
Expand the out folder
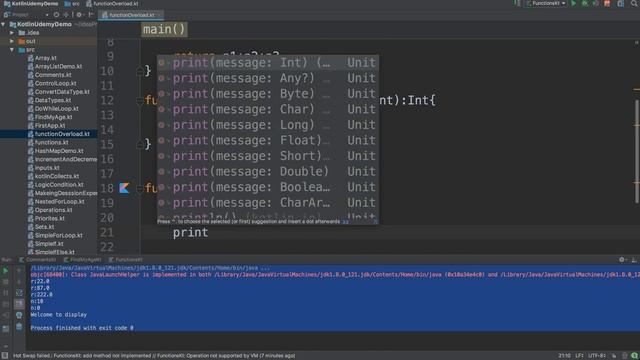pos(12,41)
